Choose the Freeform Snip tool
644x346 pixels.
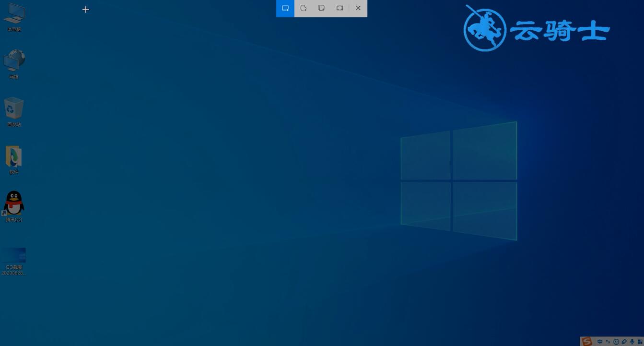point(304,8)
